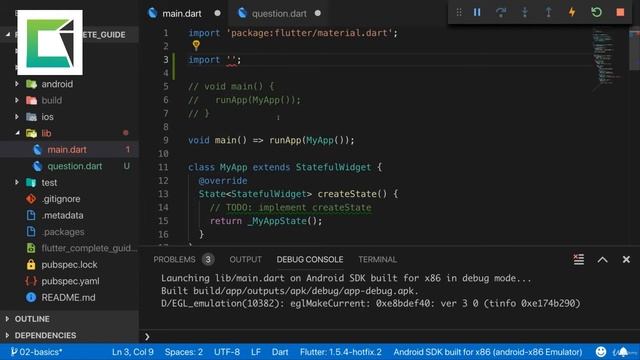The height and width of the screenshot is (360, 640).
Task: Click the _MyAppState return on line 15
Action: [266, 221]
